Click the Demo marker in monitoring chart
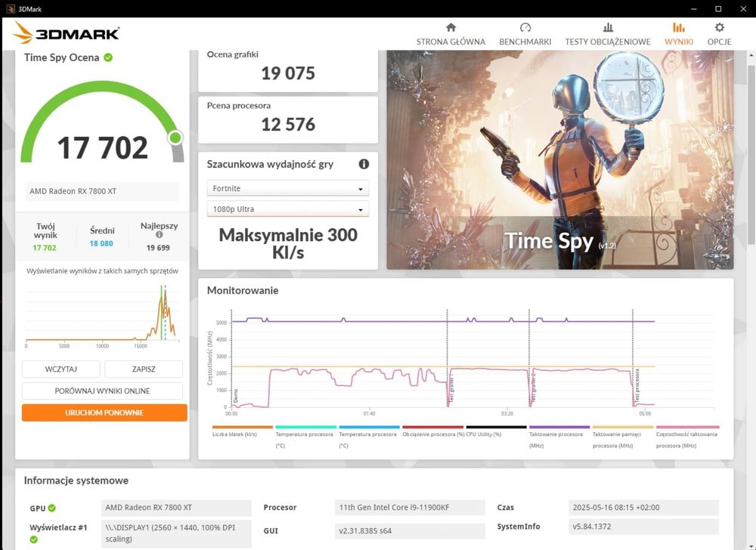 [x=236, y=396]
